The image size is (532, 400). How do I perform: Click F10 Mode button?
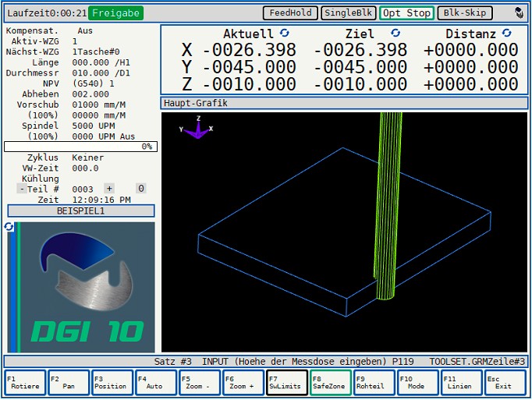(417, 383)
